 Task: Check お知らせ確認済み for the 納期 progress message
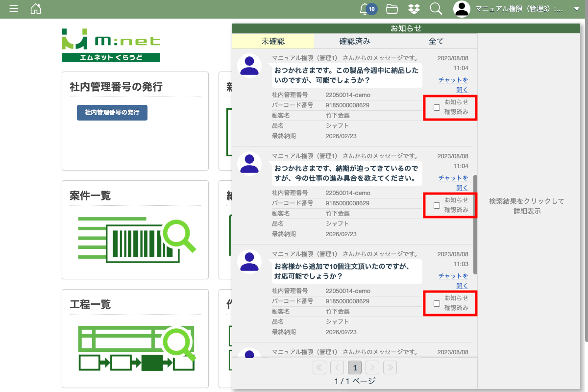(x=437, y=205)
